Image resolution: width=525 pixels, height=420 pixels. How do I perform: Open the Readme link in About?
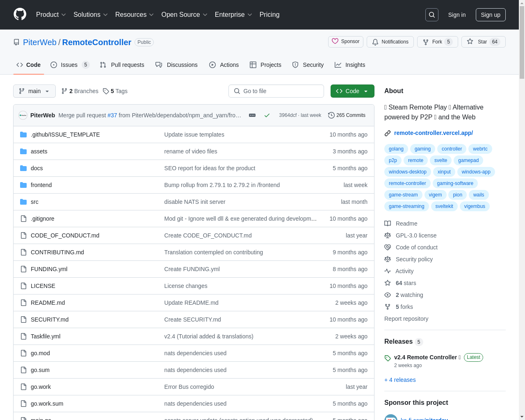(401, 224)
